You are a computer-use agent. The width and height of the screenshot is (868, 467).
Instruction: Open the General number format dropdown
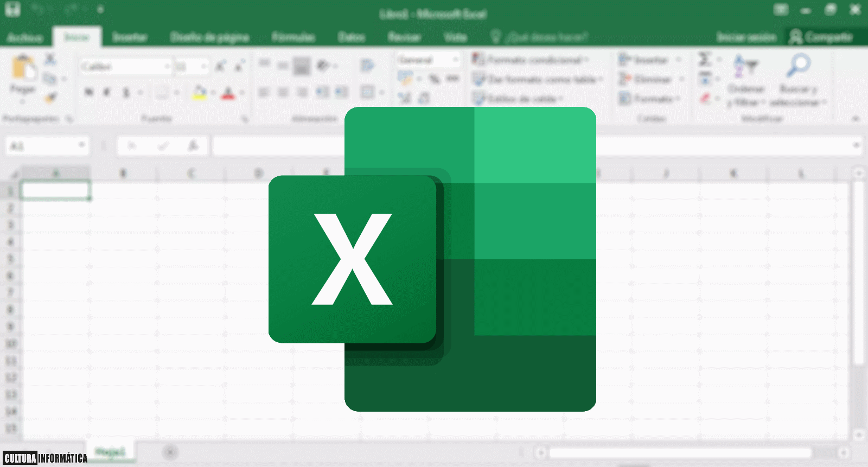455,59
